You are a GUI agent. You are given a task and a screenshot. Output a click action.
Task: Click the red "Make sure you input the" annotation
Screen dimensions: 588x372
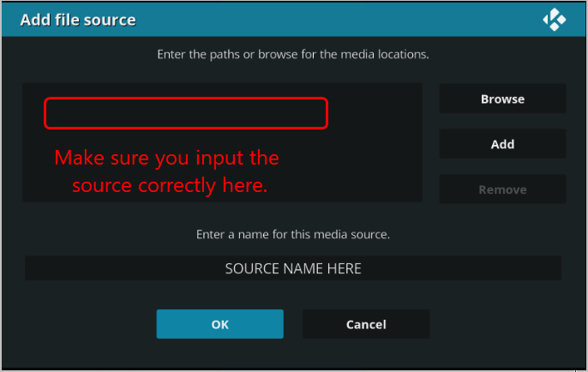166,158
